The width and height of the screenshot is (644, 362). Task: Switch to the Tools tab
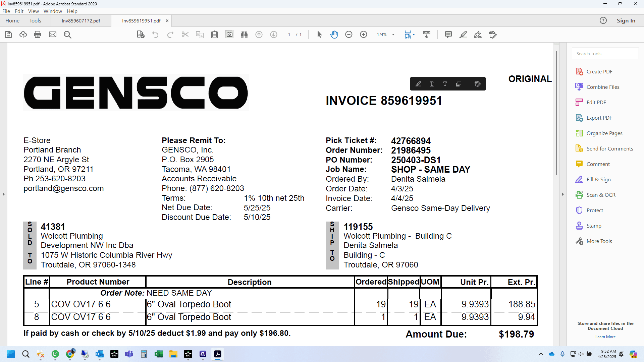click(x=35, y=21)
